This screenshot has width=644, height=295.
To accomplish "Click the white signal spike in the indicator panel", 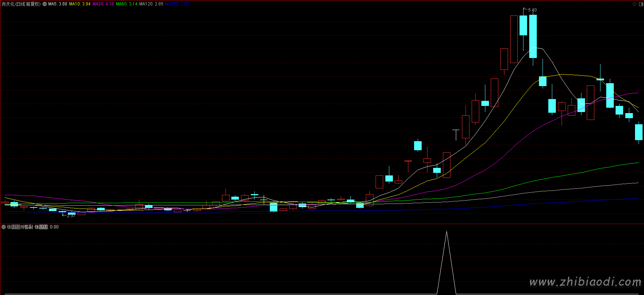I will pyautogui.click(x=446, y=262).
